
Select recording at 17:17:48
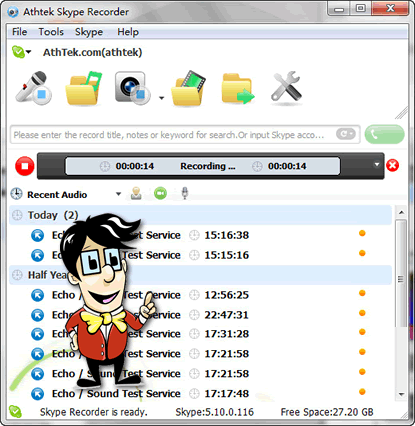coord(200,394)
